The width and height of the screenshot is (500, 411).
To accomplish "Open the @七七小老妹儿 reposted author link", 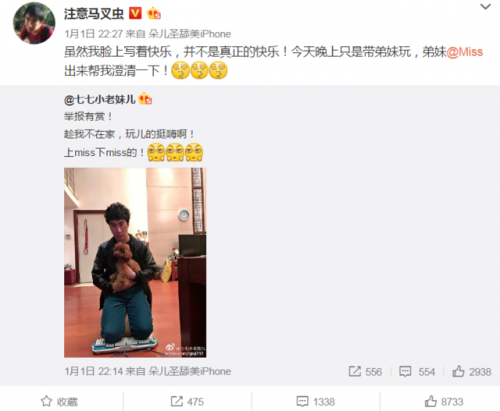I will pos(100,99).
